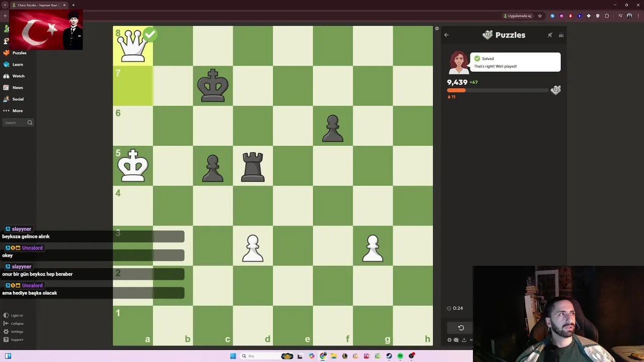
Task: Click the empty square e4 on the board
Action: tap(293, 206)
